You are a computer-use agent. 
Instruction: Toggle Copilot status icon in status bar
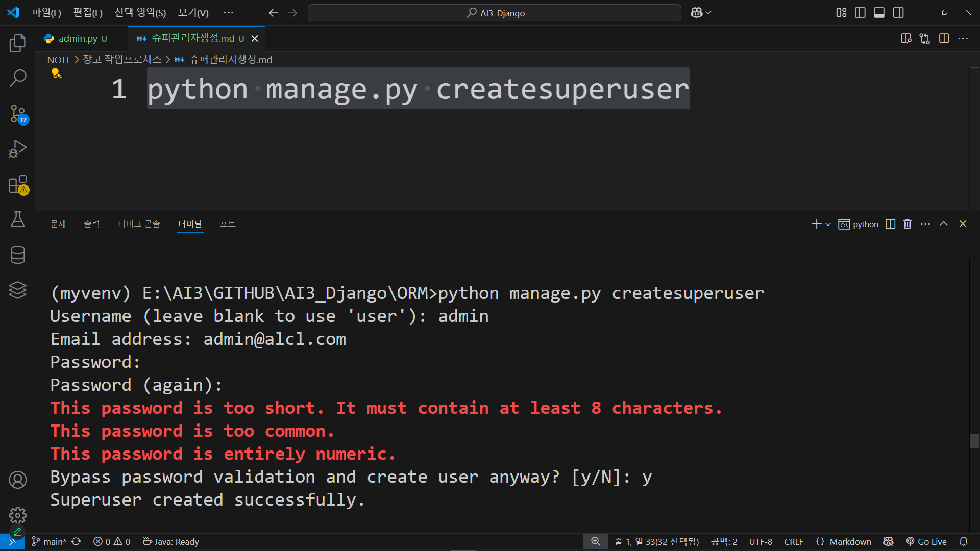coord(888,542)
